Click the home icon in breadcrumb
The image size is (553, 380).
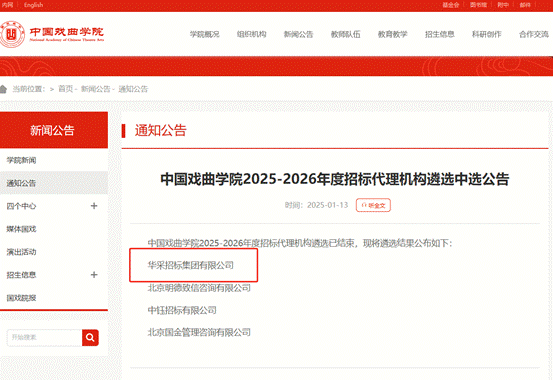3,89
